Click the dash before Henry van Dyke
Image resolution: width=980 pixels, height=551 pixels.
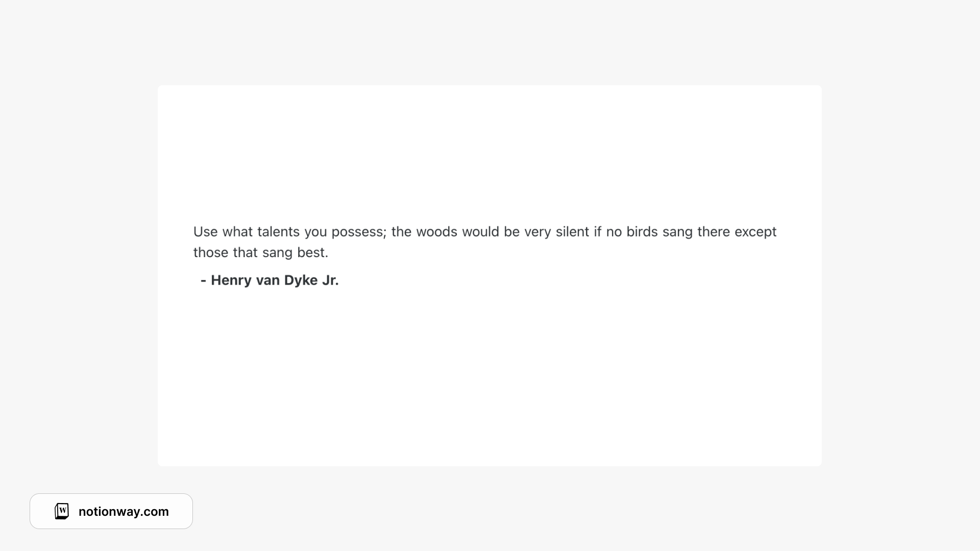(x=203, y=280)
